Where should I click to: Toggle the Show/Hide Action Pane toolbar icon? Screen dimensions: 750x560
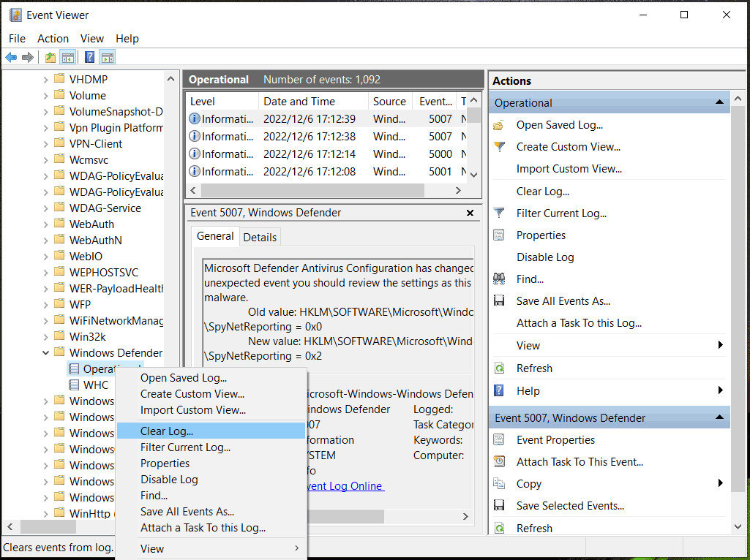108,58
